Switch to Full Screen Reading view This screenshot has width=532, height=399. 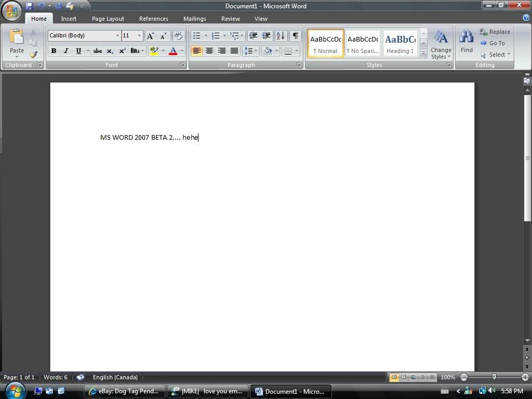[x=403, y=377]
